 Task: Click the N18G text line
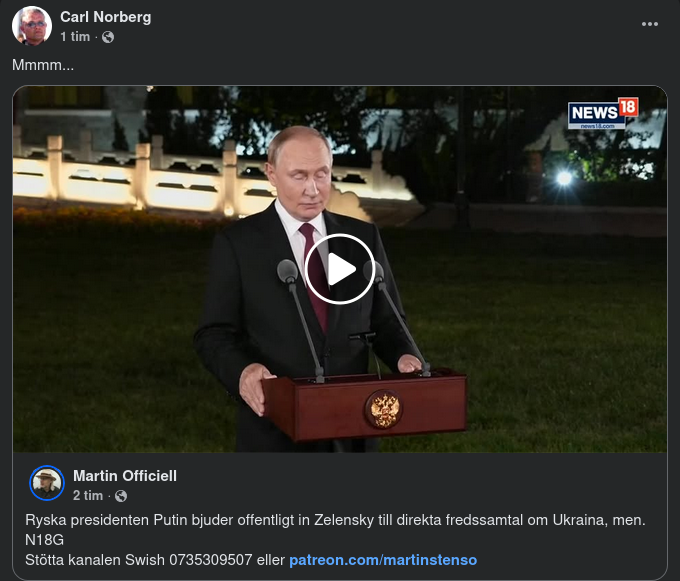(45, 540)
